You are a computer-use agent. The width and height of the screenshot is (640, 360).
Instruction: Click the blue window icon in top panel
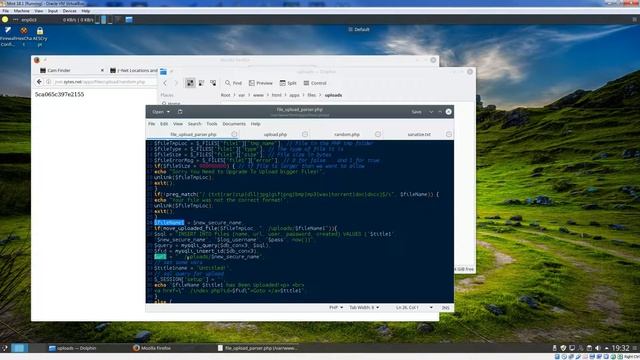tap(129, 19)
